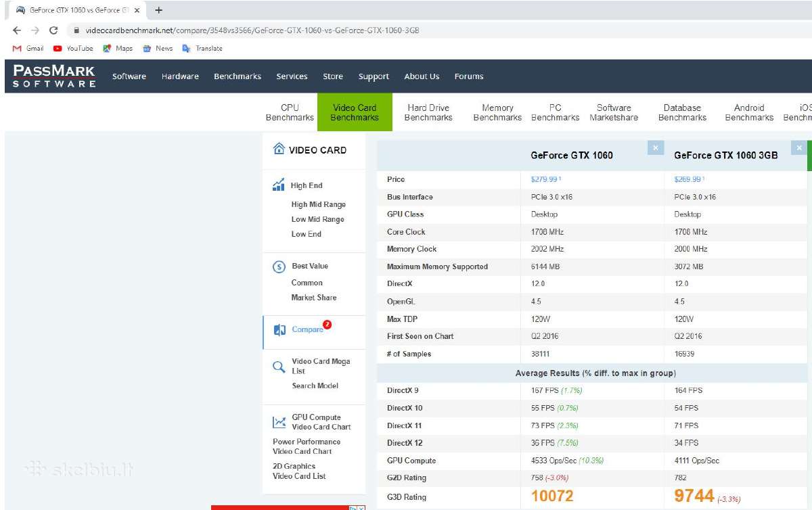The image size is (812, 510).
Task: Click the 10072 G3D rating value
Action: pos(552,496)
